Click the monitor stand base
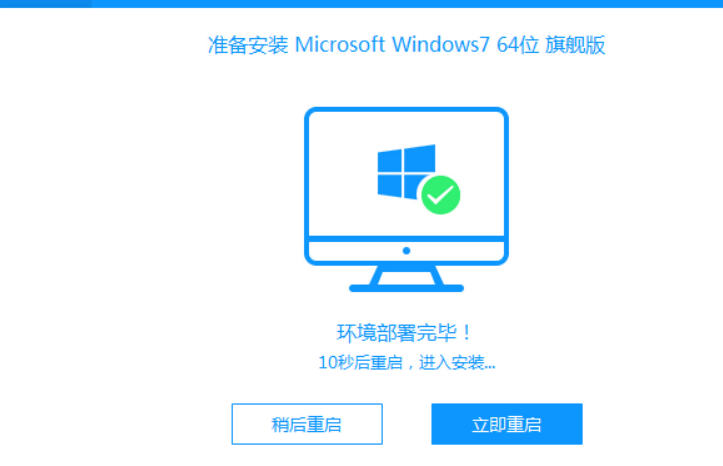The height and width of the screenshot is (466, 723). [406, 289]
